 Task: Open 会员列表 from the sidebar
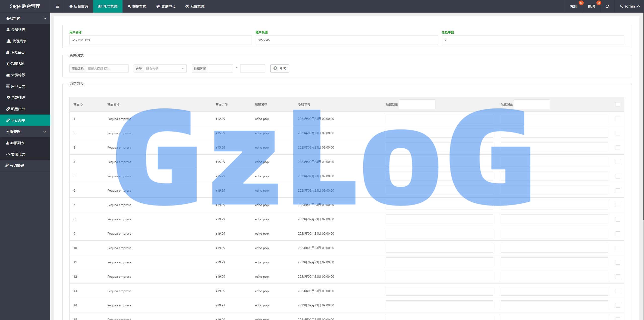tap(18, 30)
